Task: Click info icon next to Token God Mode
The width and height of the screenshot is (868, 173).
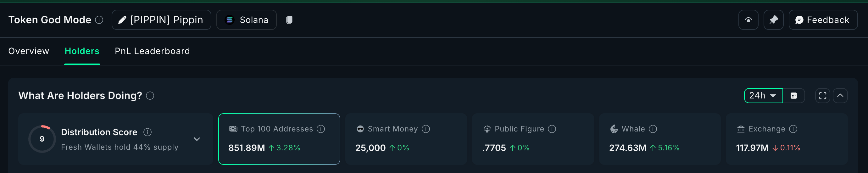Action: [x=99, y=20]
